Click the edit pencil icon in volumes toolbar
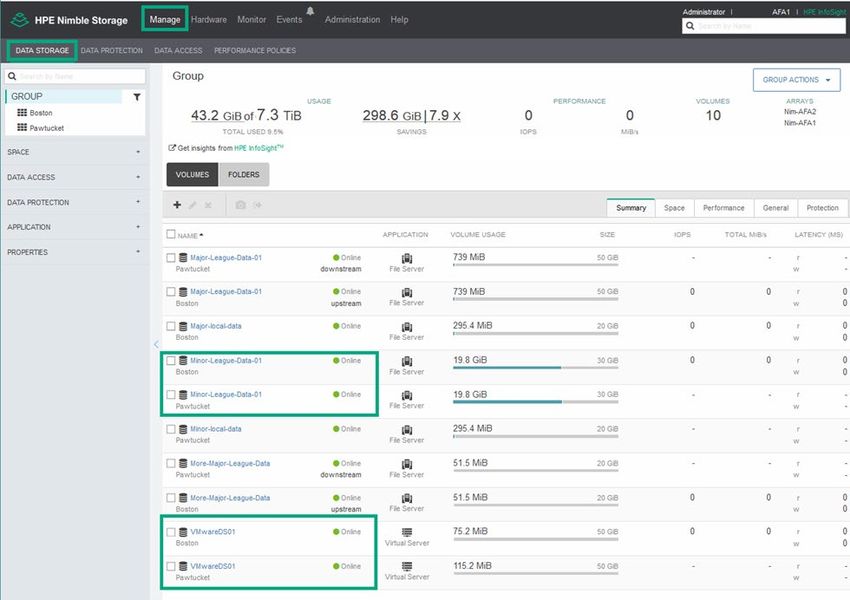The height and width of the screenshot is (600, 850). (192, 205)
